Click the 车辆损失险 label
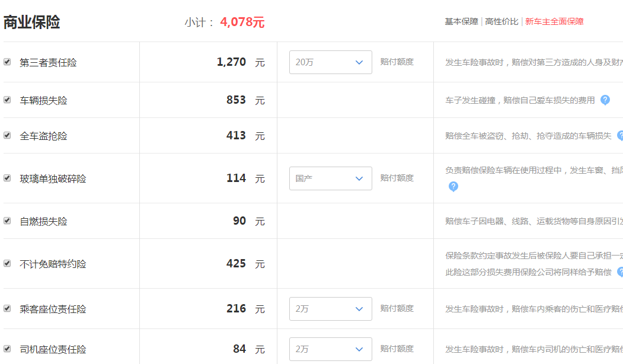Image resolution: width=623 pixels, height=364 pixels. 43,101
